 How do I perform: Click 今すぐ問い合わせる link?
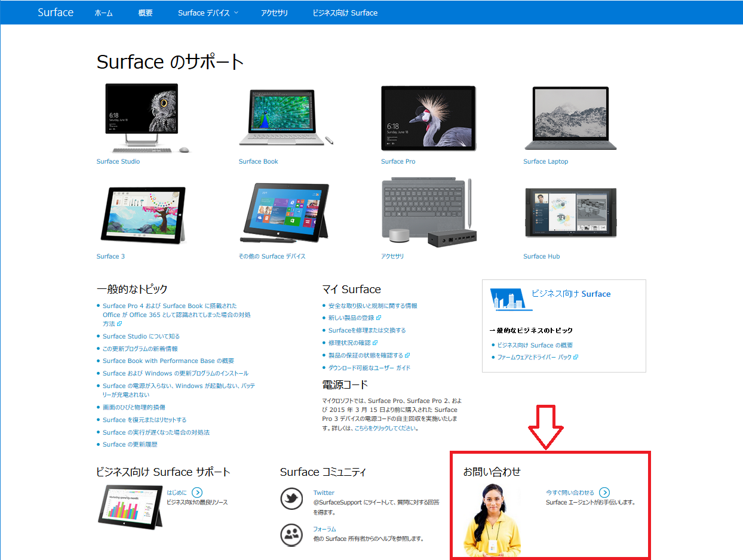pos(570,493)
